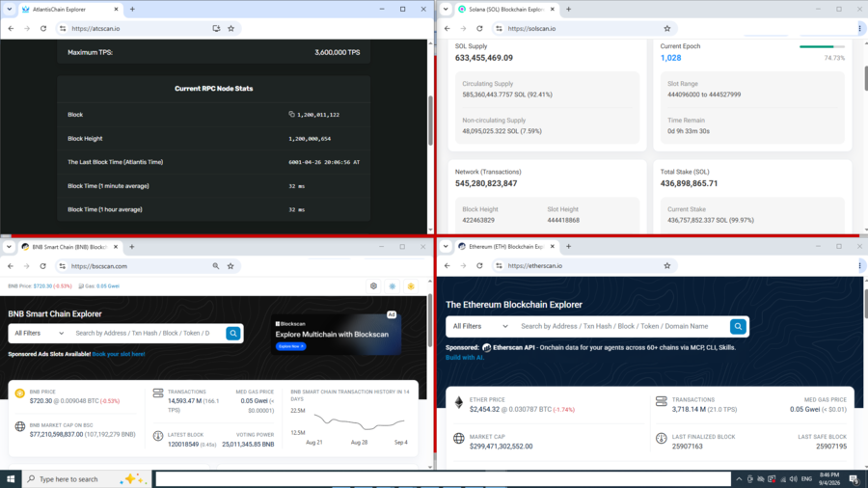Viewport: 868px width, 488px height.
Task: Click the BscScan page vertical scrollbar
Action: click(x=430, y=318)
